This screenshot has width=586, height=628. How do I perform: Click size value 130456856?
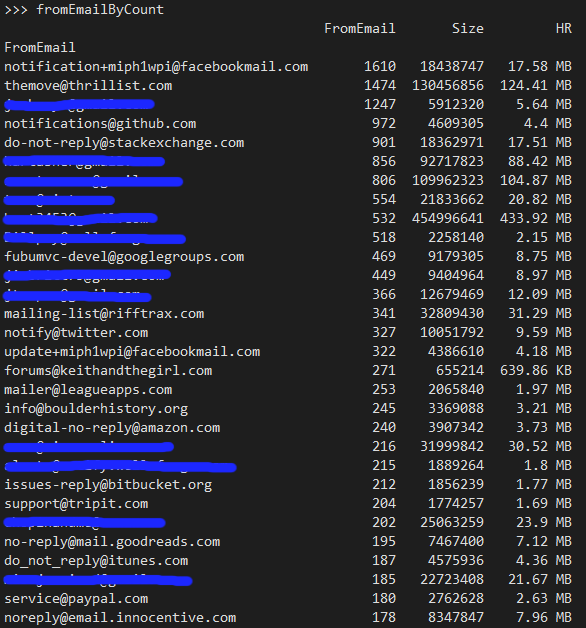click(448, 86)
